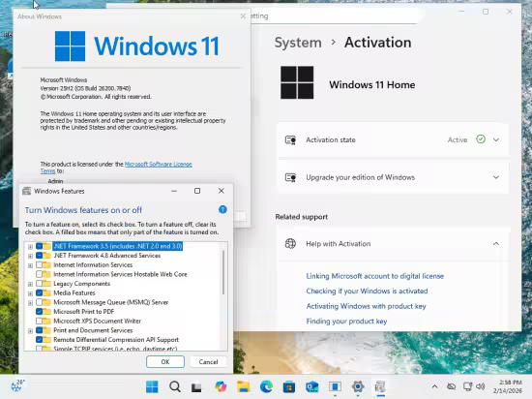
Task: Toggle Print and Document Services checkbox
Action: coord(39,330)
